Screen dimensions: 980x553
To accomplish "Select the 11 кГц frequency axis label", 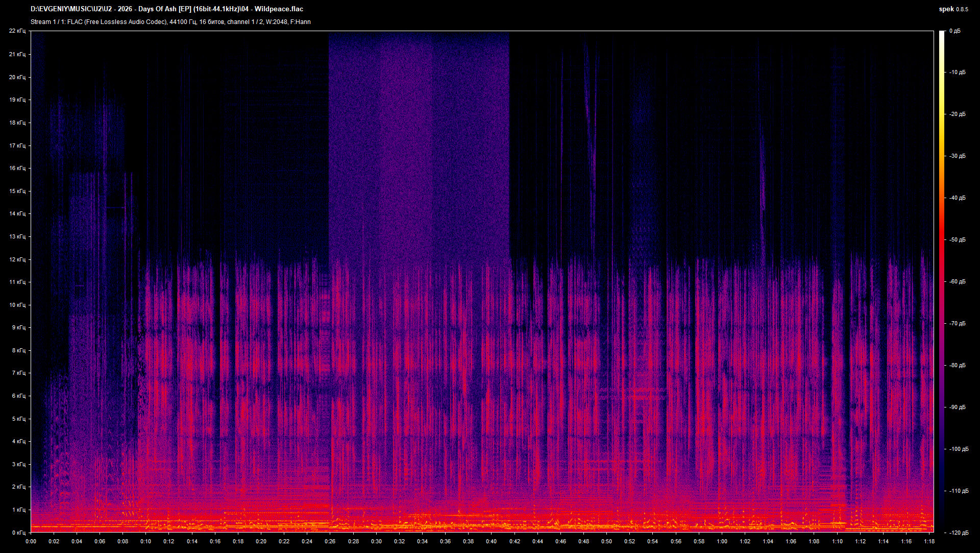I will (18, 281).
